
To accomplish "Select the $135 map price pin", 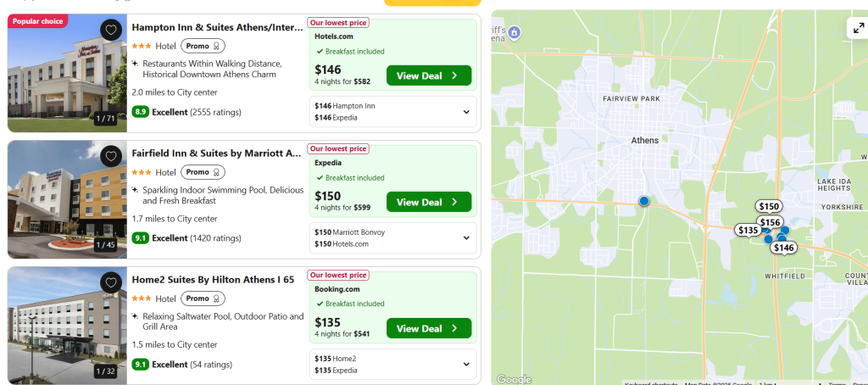I will [x=748, y=230].
